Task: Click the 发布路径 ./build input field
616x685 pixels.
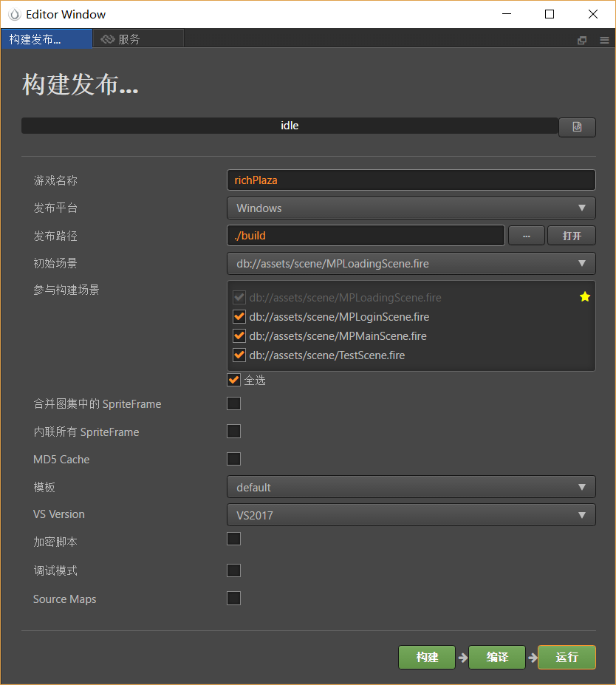Action: point(366,236)
